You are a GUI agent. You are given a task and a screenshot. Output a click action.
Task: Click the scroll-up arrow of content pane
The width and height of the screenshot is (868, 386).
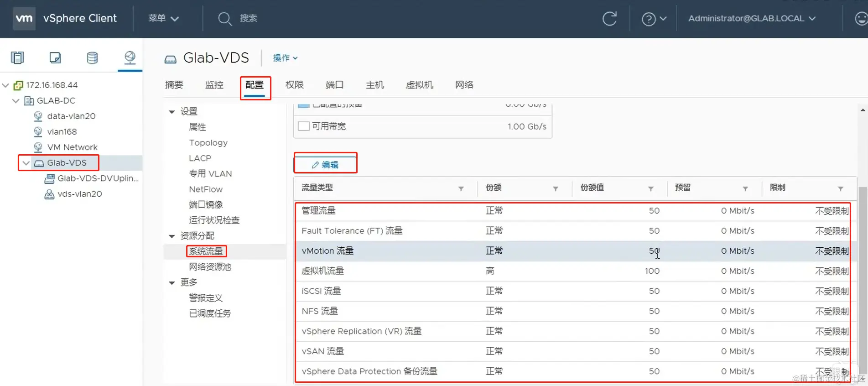pos(863,110)
